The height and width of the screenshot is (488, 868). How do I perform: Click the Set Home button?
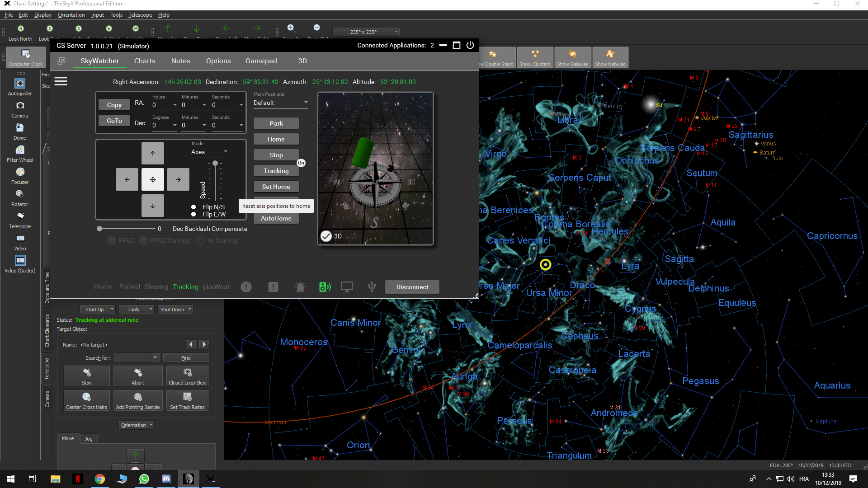point(276,187)
